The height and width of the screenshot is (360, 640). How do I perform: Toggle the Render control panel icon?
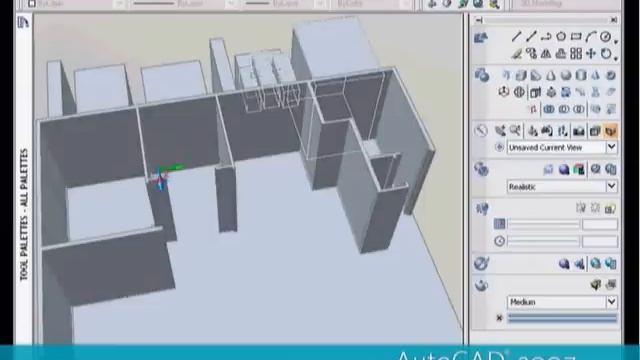[482, 285]
